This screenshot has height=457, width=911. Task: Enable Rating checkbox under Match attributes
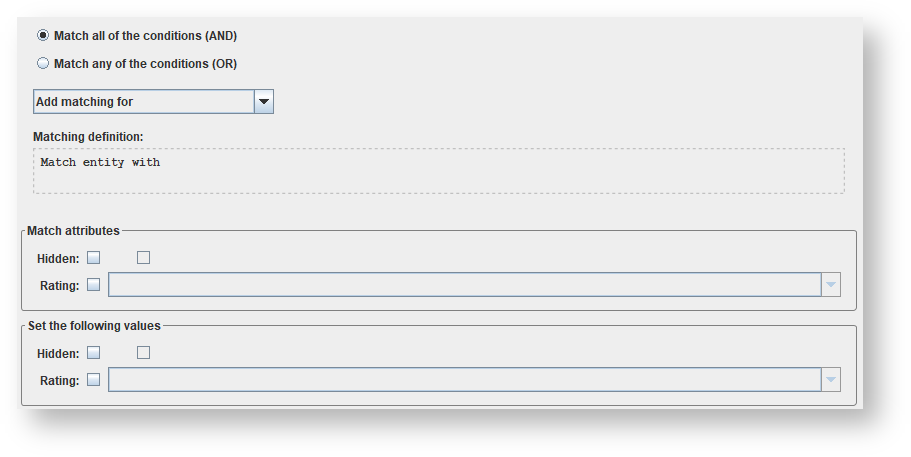pos(94,285)
